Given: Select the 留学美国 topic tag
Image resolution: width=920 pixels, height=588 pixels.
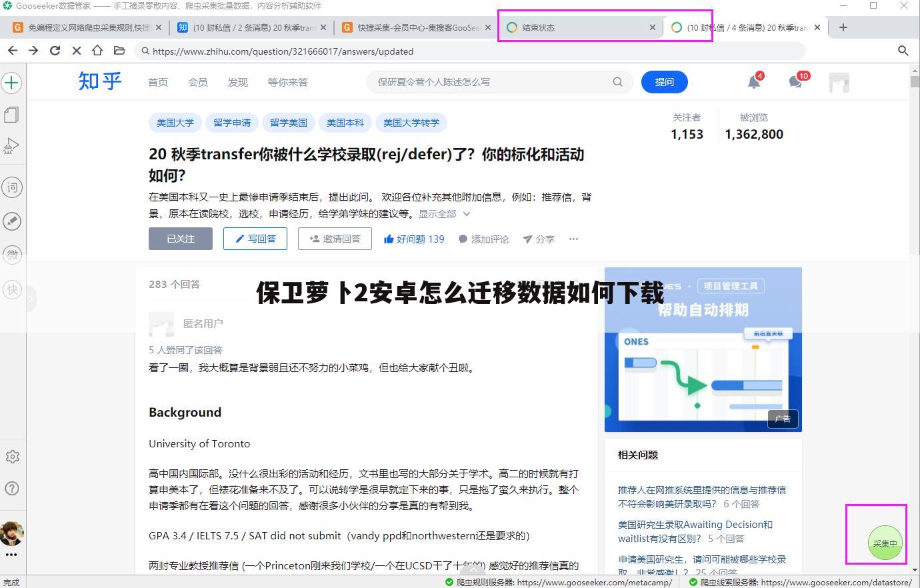Looking at the screenshot, I should click(289, 123).
